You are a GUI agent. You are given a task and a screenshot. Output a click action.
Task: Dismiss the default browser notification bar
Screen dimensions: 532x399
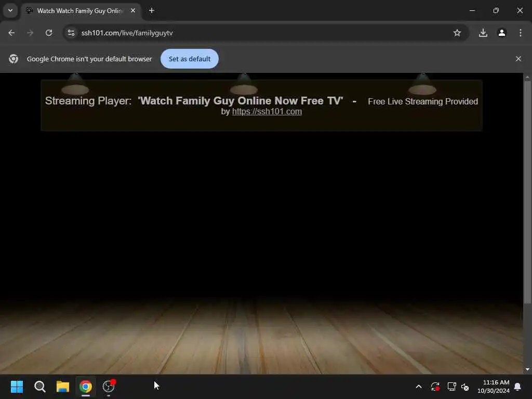click(x=518, y=59)
